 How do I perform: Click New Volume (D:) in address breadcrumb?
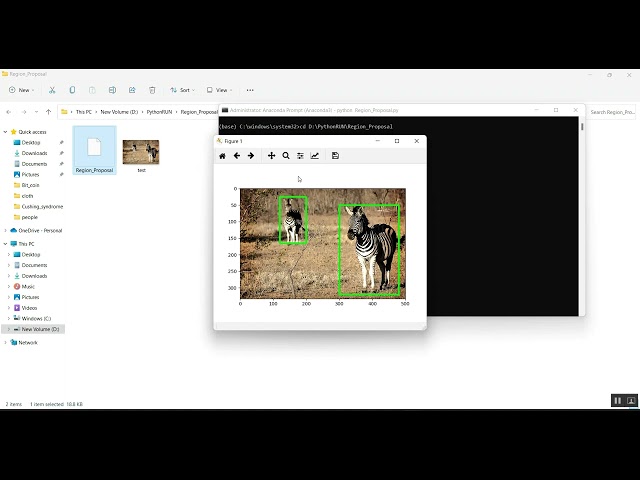[119, 112]
